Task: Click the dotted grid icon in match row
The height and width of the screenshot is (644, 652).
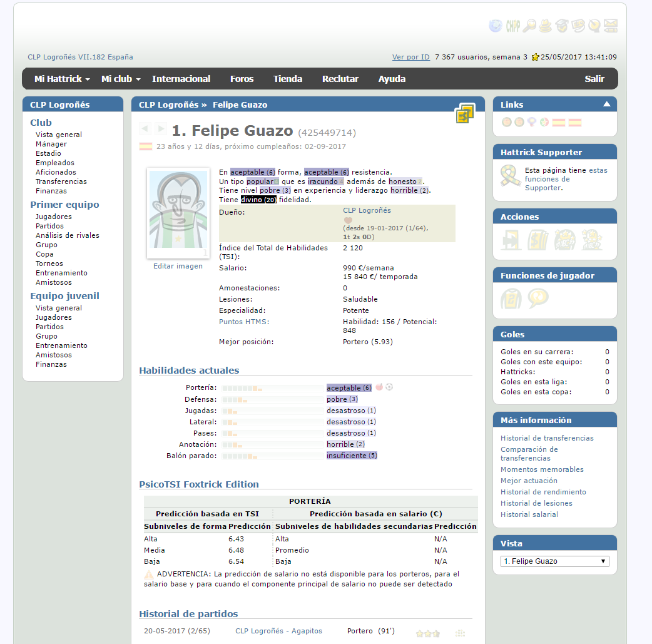Action: (x=460, y=633)
